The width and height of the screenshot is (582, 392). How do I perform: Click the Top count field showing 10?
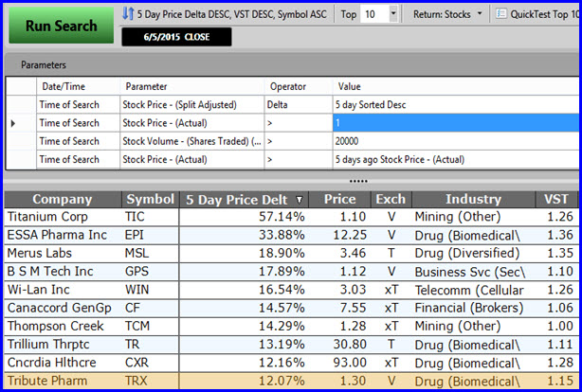pos(374,14)
